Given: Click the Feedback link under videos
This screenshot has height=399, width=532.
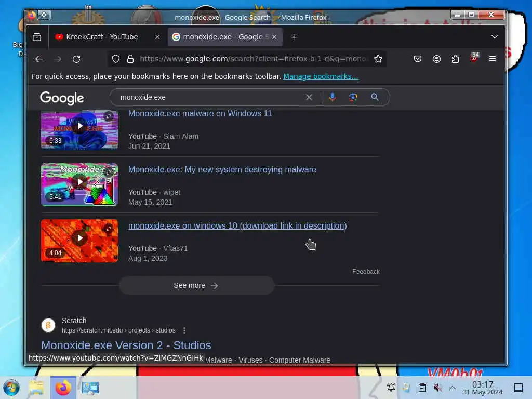Looking at the screenshot, I should [x=366, y=271].
